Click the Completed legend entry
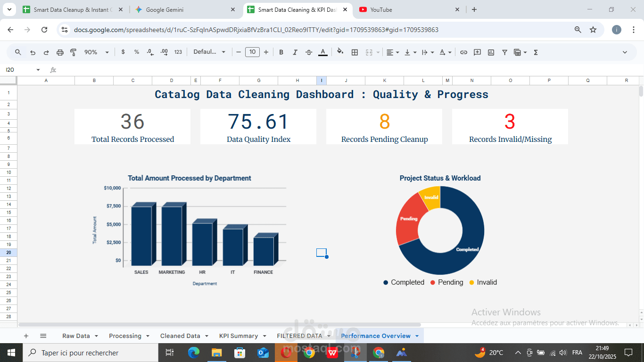 point(404,282)
